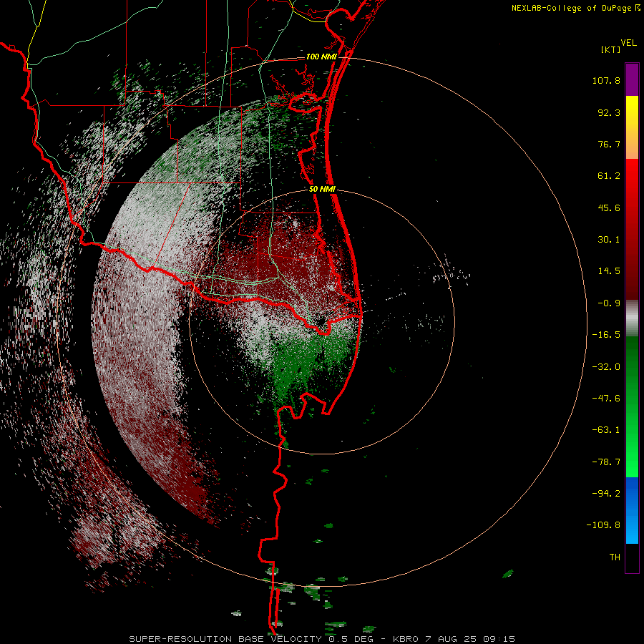The image size is (644, 644).
Task: Click the -63.1 value on the velocity scale
Action: pos(606,430)
